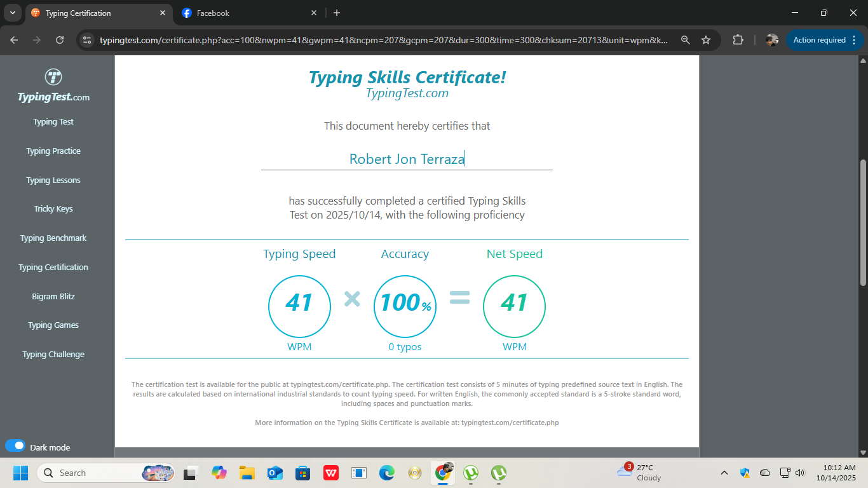Select Tricky Keys menu item
The width and height of the screenshot is (868, 488).
(x=53, y=209)
